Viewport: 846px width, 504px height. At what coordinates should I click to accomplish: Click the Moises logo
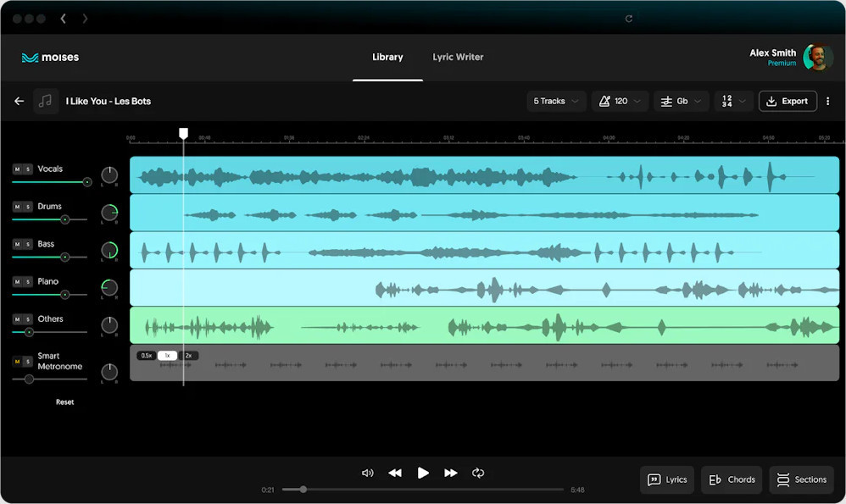click(x=50, y=58)
